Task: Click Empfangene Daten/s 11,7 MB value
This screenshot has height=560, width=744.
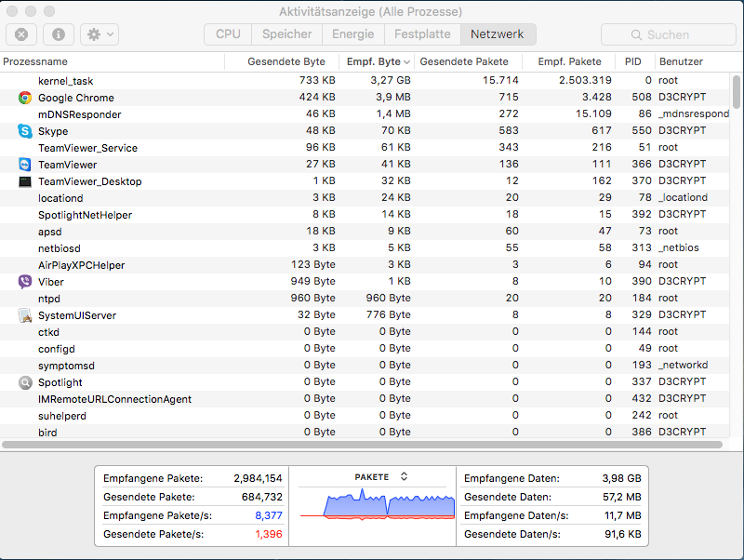Action: [x=622, y=515]
